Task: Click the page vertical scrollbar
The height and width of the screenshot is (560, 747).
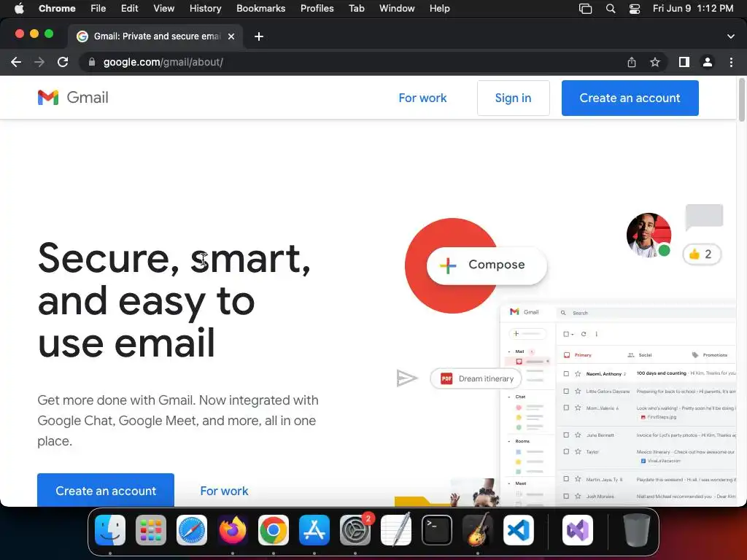Action: tap(741, 100)
